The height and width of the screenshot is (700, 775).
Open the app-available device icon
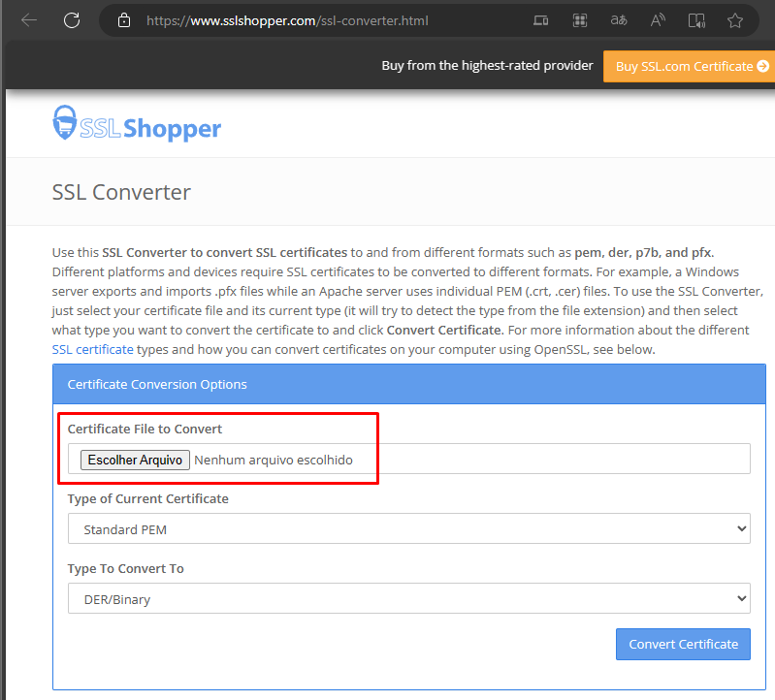(540, 20)
